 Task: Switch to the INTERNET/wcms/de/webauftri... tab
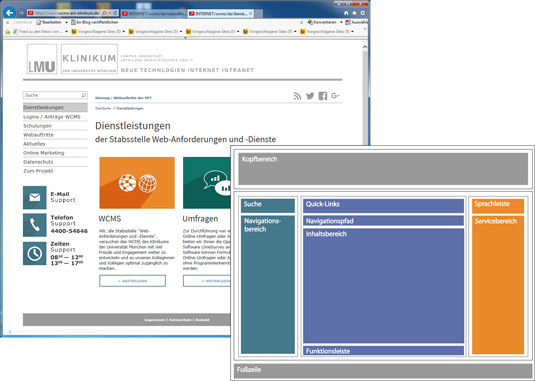[x=153, y=13]
